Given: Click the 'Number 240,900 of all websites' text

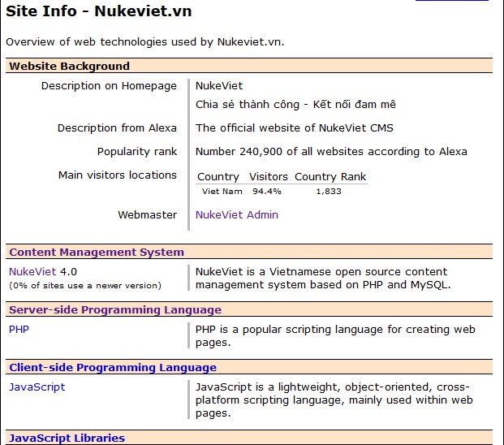Looking at the screenshot, I should [331, 152].
